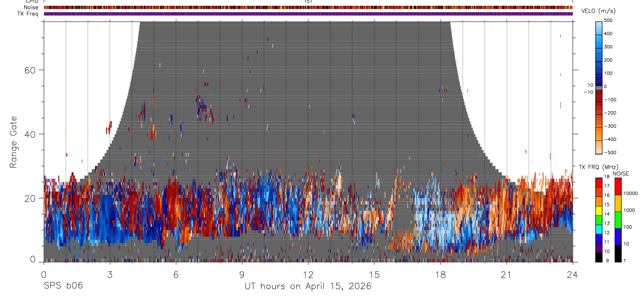
Task: Pick the purple 10–11 MHz swatch in the TX FRQ legend
Action: [x=599, y=247]
